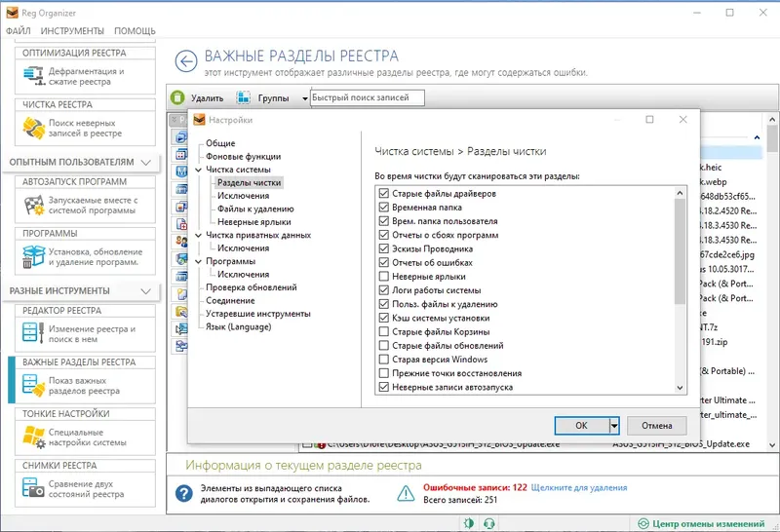Open the registry defragmentation tool icon
The width and height of the screenshot is (780, 532).
point(34,76)
